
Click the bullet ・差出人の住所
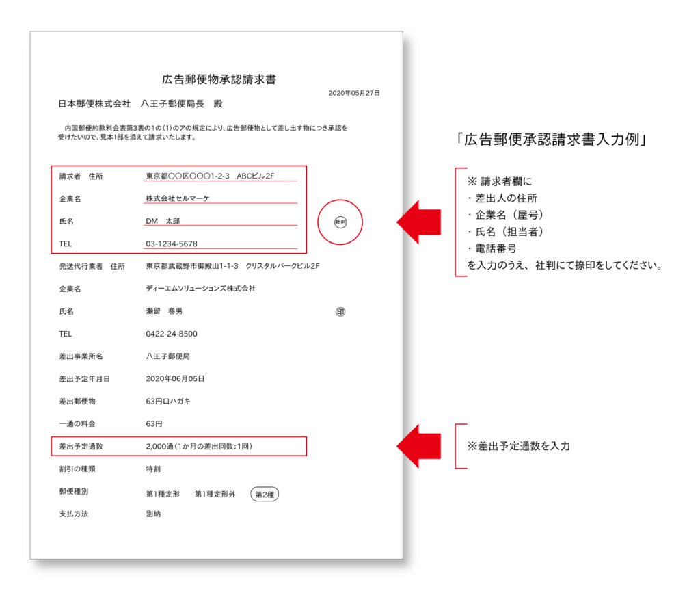502,198
